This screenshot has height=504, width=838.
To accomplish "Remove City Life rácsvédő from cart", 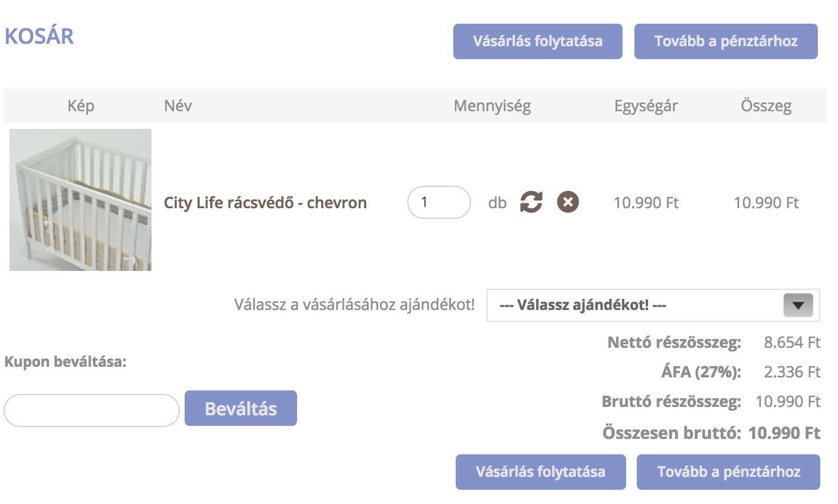I will click(568, 202).
